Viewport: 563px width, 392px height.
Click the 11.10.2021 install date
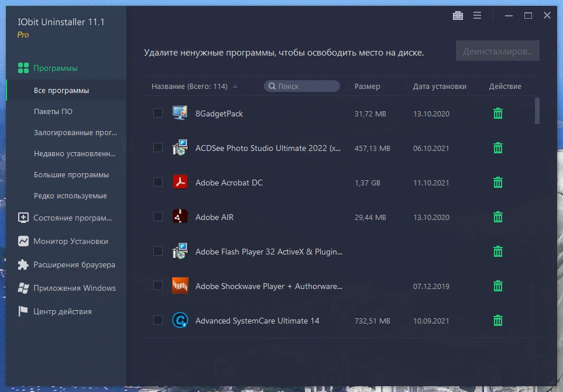click(x=431, y=183)
